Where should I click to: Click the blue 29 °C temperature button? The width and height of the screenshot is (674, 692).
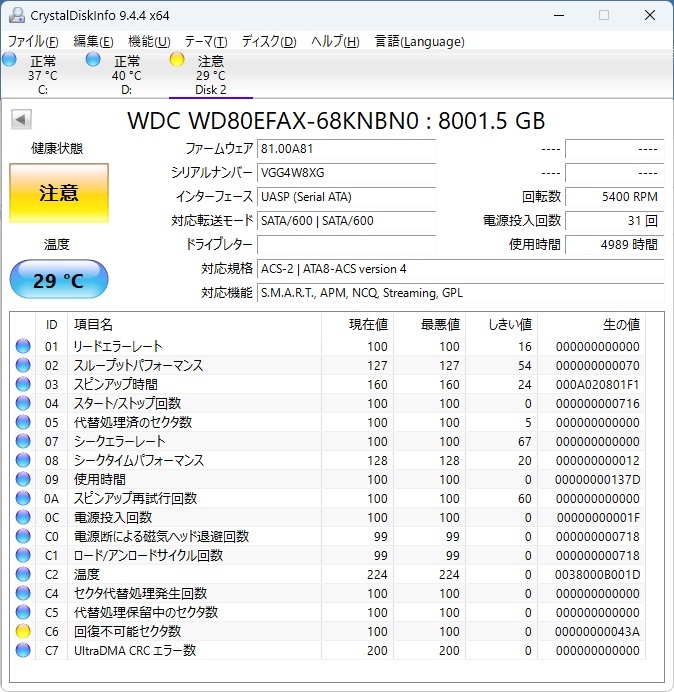[x=59, y=280]
